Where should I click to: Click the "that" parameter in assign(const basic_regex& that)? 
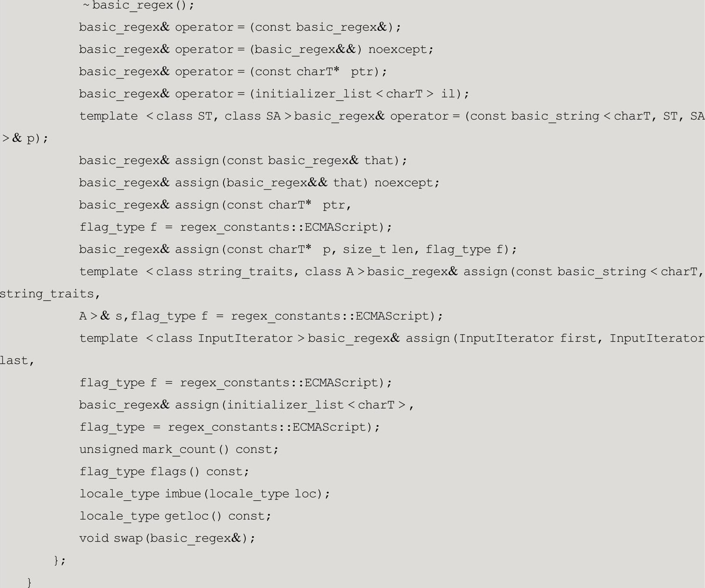379,160
